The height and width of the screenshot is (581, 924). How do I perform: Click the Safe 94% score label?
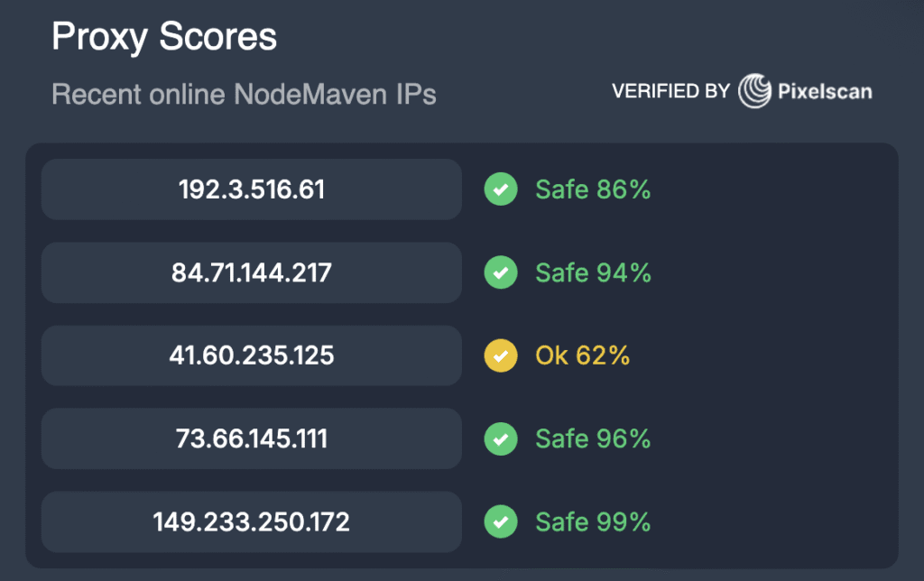point(593,272)
